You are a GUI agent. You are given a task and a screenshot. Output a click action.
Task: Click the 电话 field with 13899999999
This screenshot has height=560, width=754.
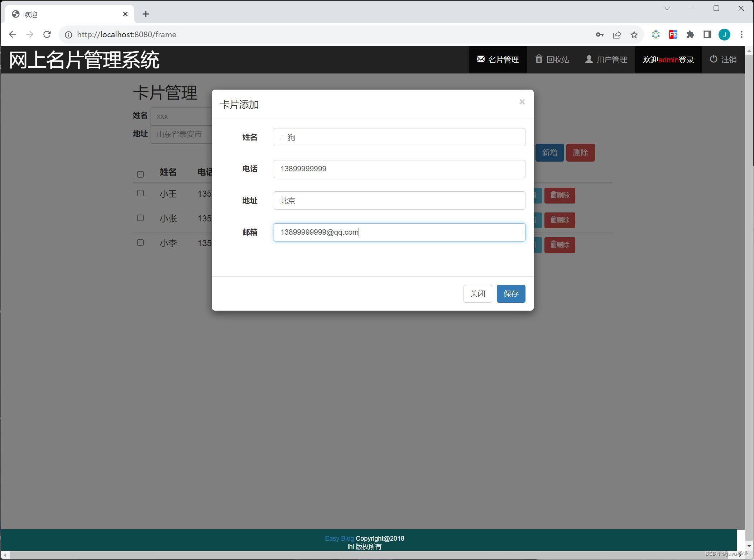[399, 169]
